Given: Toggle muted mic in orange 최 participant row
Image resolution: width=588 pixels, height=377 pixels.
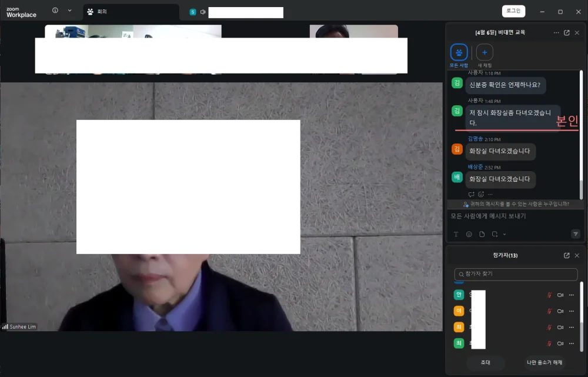Looking at the screenshot, I should [x=549, y=327].
